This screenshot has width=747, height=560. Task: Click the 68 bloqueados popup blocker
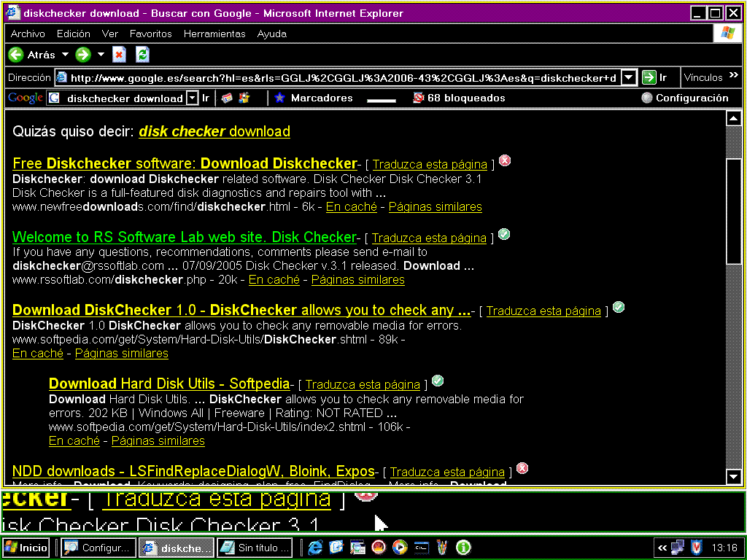pyautogui.click(x=459, y=98)
